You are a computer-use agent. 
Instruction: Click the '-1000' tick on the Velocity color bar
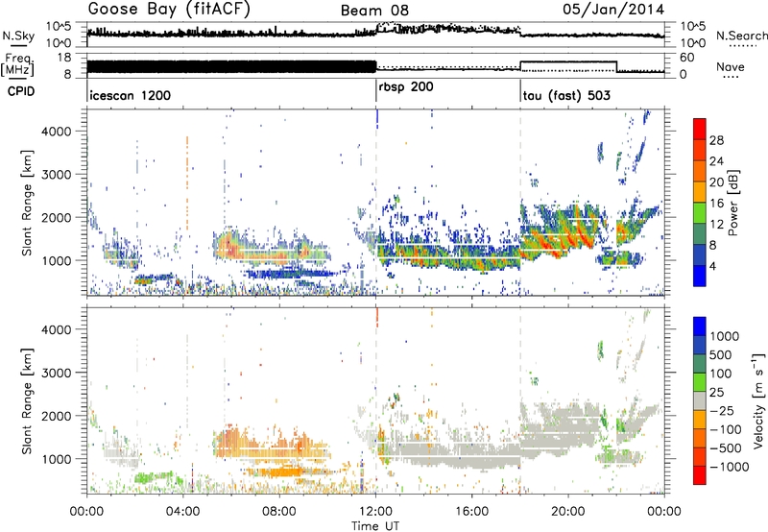(729, 467)
